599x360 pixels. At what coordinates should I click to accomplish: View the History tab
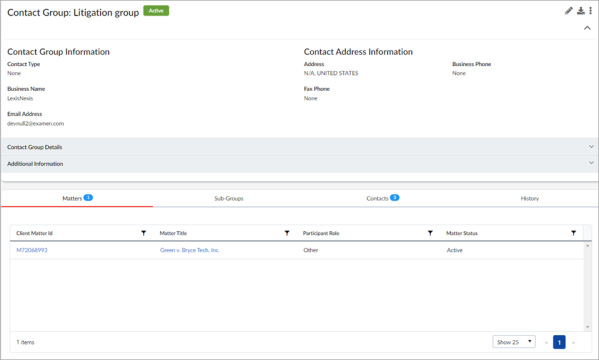point(529,198)
